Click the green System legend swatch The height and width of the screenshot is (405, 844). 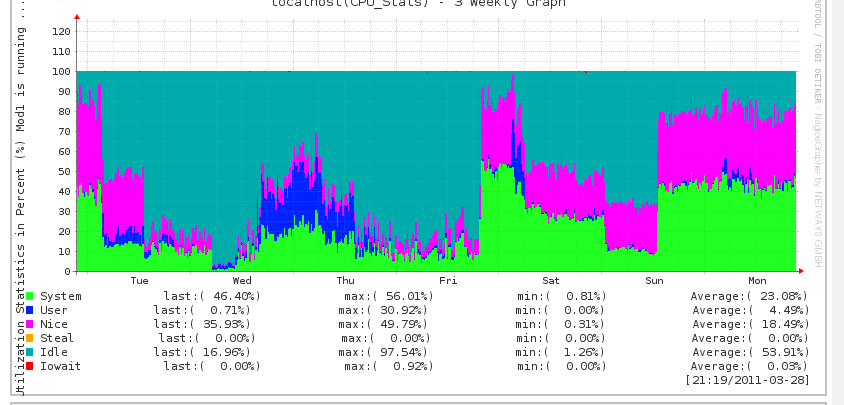pos(30,296)
